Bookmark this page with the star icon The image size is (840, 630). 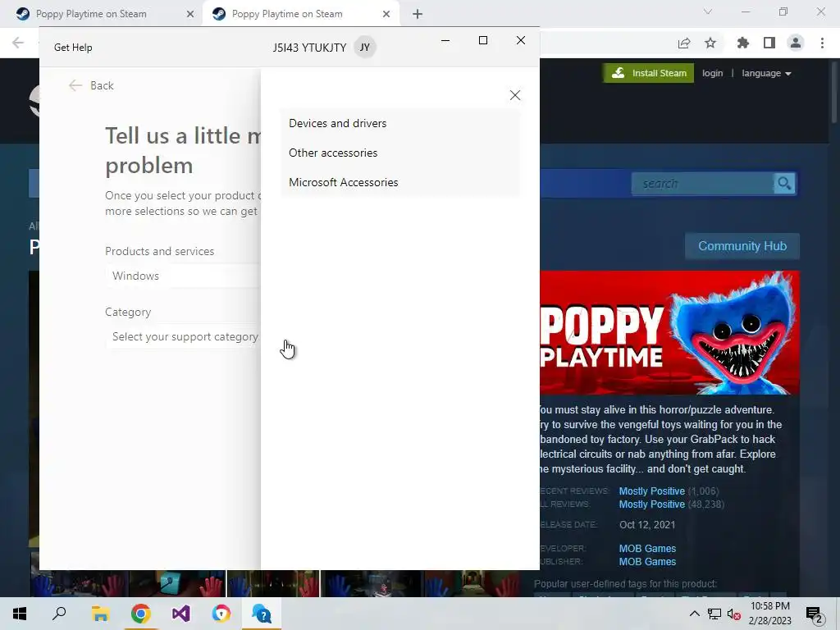(710, 43)
